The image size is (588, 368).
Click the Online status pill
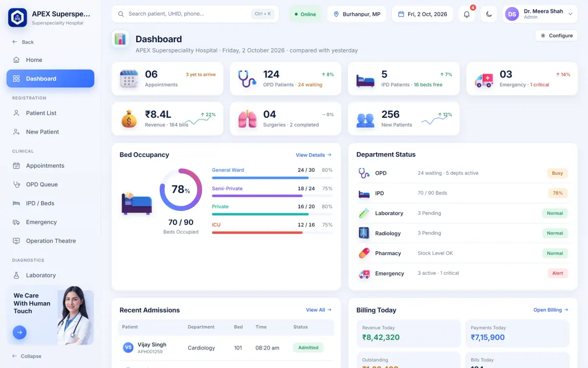point(305,14)
